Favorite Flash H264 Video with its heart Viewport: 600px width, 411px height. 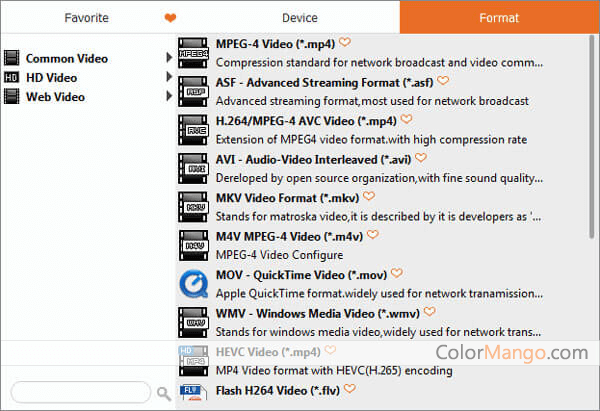[350, 389]
